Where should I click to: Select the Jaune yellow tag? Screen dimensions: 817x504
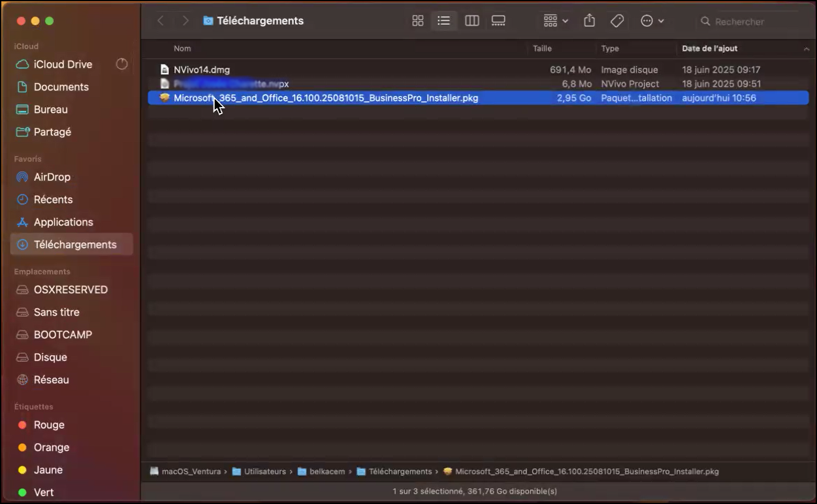tap(48, 470)
